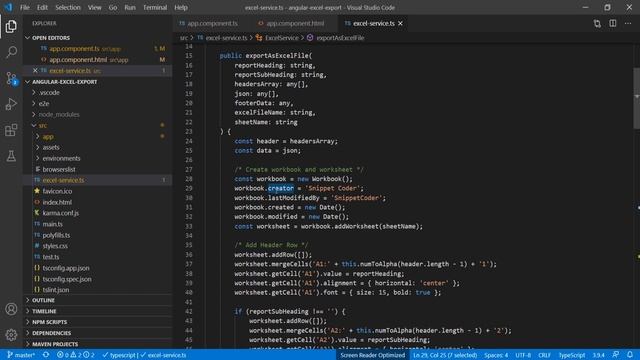Expand the node_modules folder
This screenshot has width=640, height=360.
[59, 115]
